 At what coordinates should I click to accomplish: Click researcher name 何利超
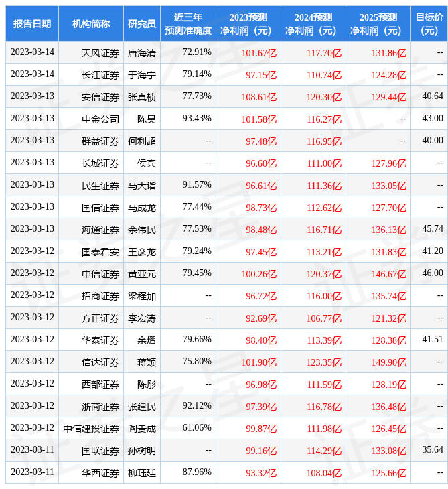[142, 141]
